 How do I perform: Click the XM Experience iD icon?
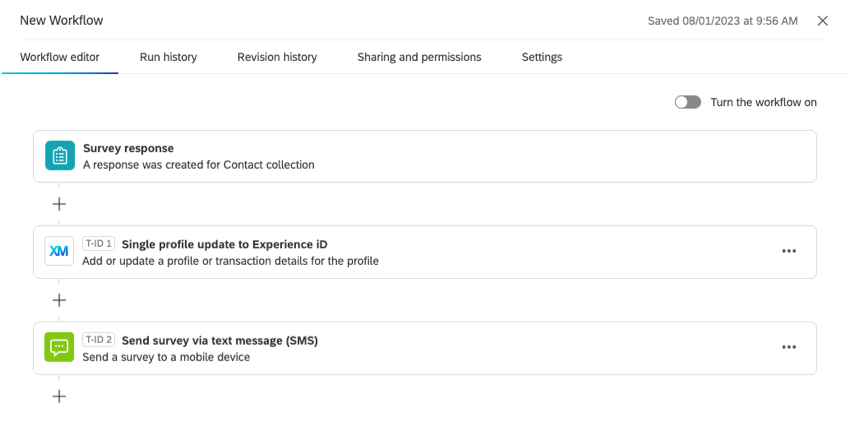[x=59, y=251]
